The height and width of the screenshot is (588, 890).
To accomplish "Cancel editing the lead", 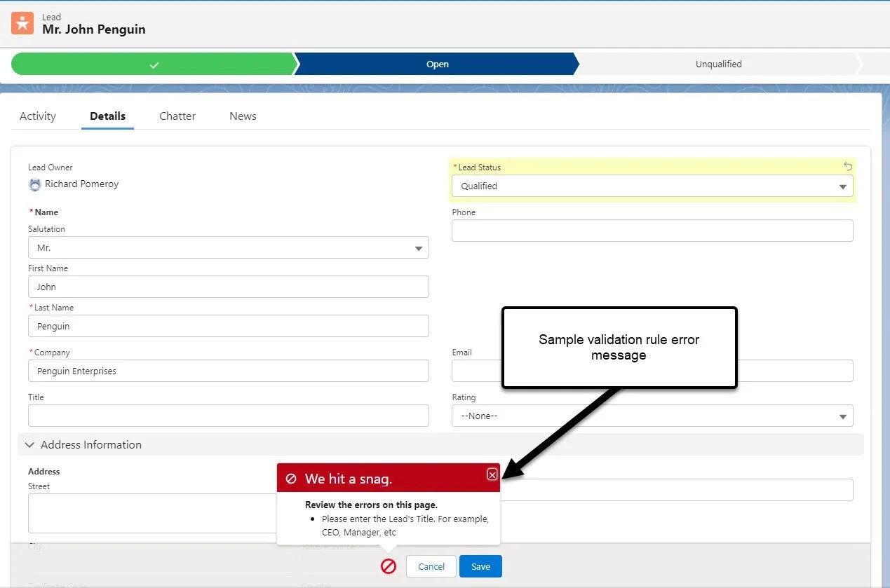I will (x=431, y=566).
